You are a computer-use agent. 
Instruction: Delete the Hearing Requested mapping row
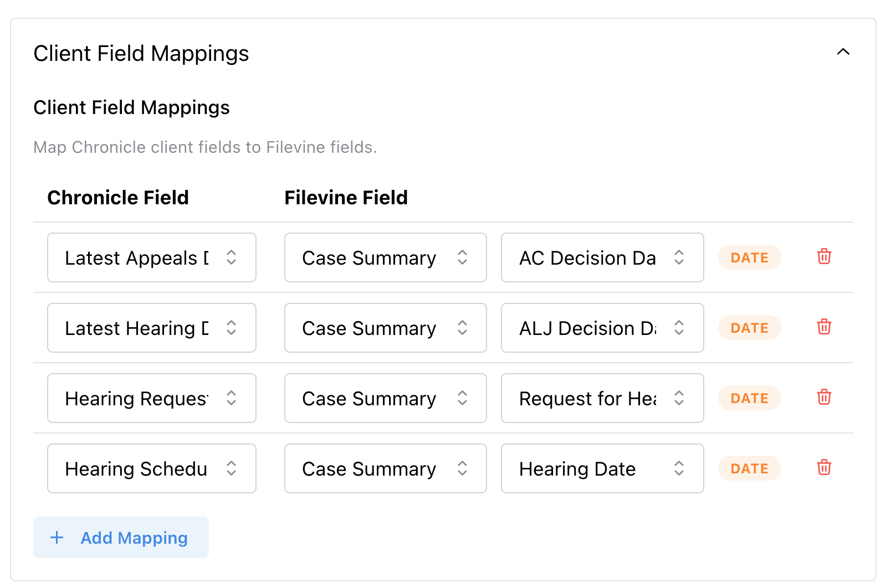click(824, 398)
